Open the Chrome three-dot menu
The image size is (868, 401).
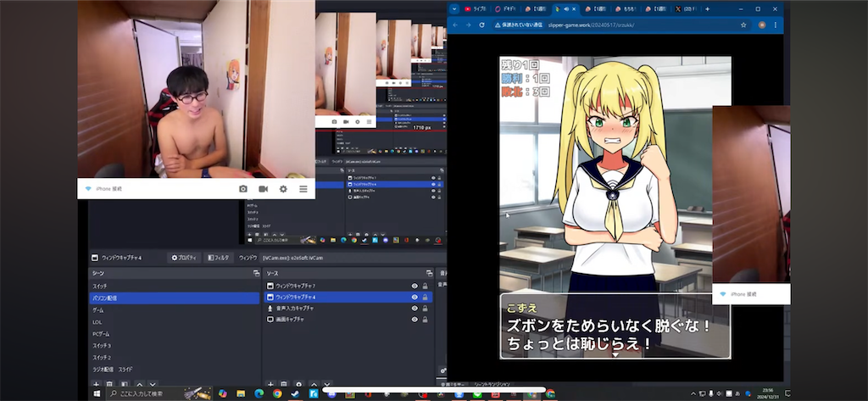[x=775, y=25]
